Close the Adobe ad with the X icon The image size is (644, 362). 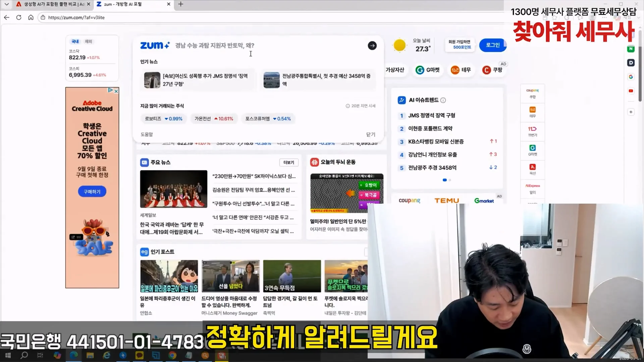[116, 91]
